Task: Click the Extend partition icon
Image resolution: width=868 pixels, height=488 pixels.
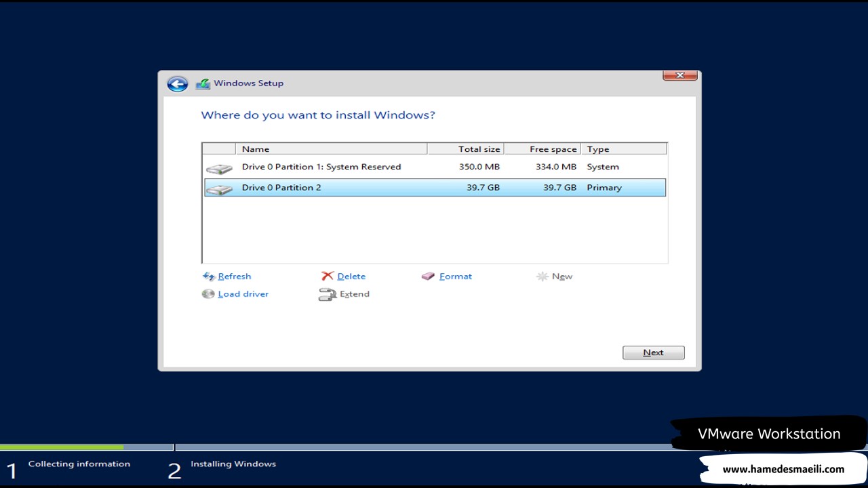Action: (328, 295)
